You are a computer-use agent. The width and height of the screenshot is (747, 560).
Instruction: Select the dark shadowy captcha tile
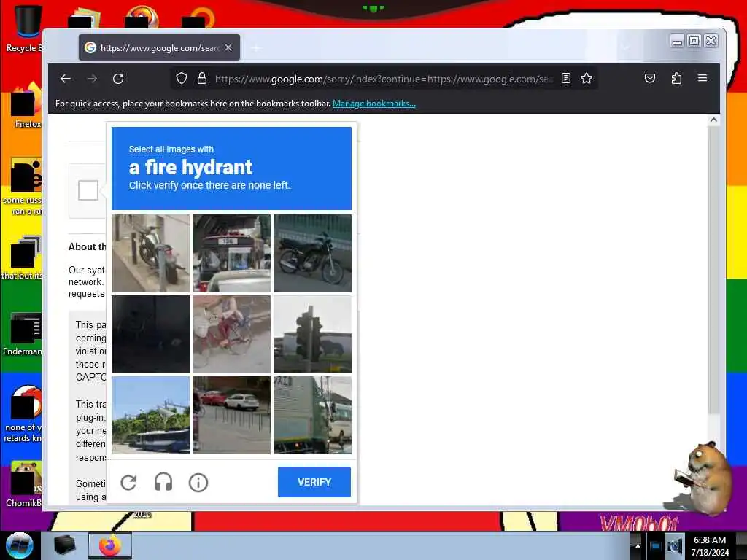coord(150,334)
